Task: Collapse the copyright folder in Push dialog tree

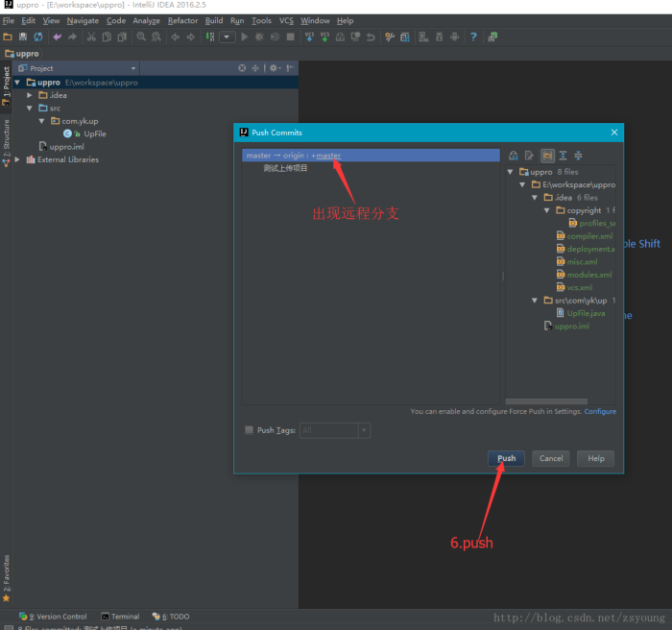Action: pos(547,210)
